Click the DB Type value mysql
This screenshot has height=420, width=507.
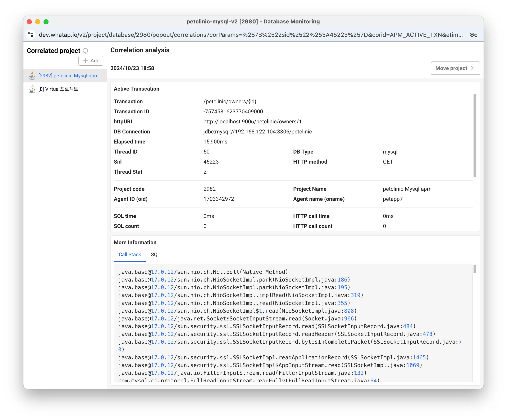tap(390, 152)
